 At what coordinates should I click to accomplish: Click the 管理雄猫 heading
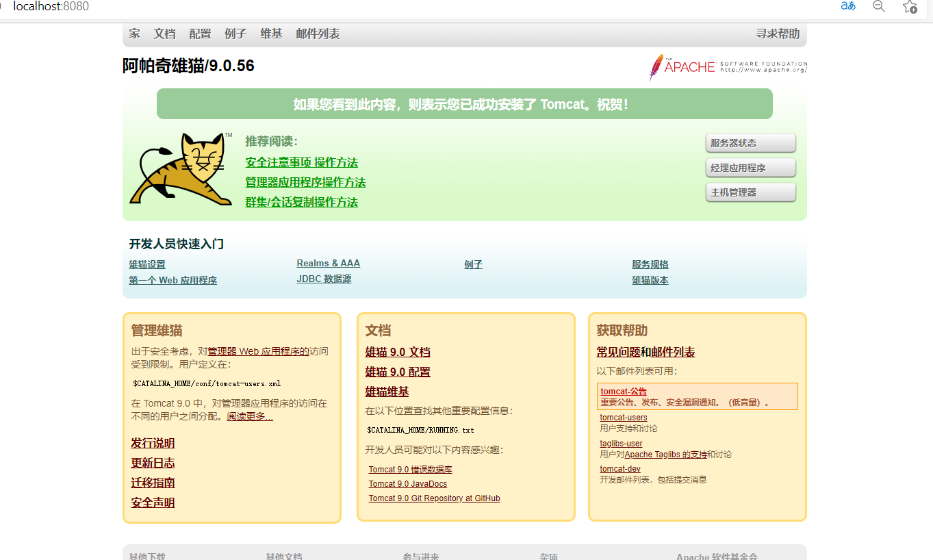coord(157,331)
